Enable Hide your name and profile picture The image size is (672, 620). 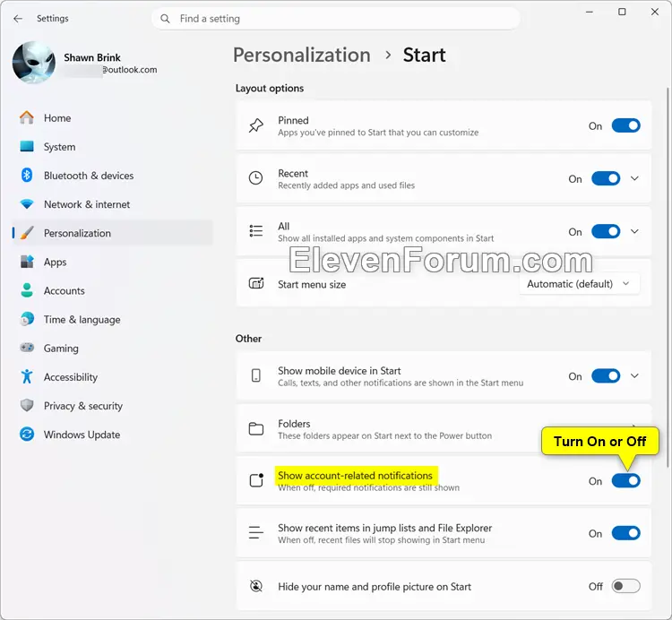tap(625, 586)
